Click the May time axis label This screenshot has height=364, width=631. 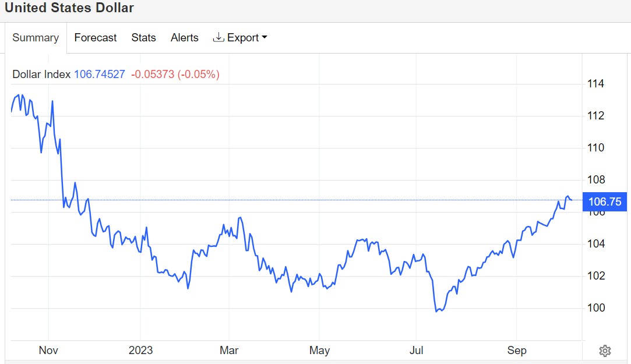319,350
